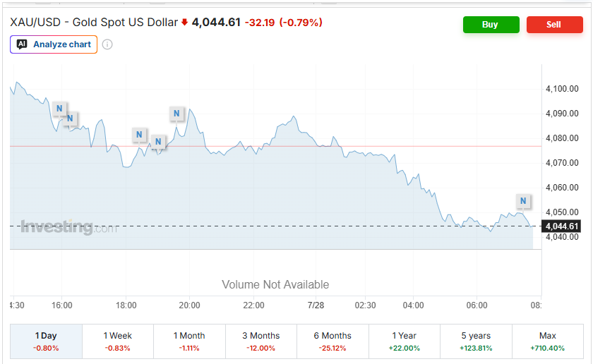
Task: Click the red down arrow beside price
Action: (x=184, y=23)
